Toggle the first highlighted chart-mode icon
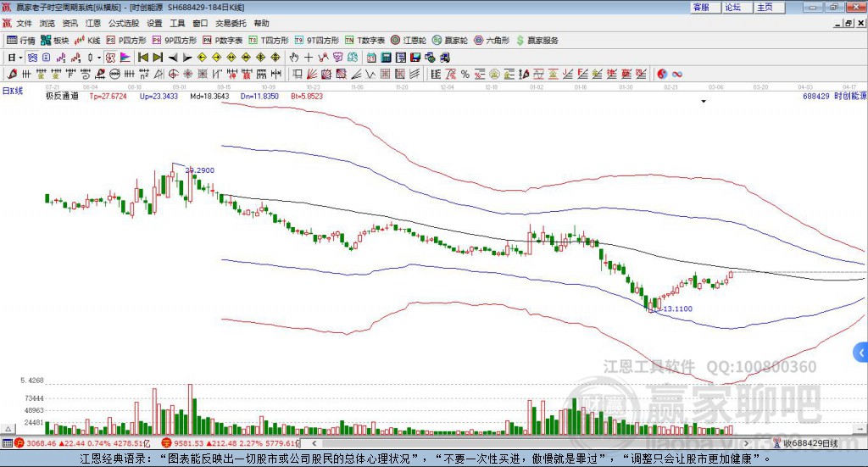 point(32,58)
